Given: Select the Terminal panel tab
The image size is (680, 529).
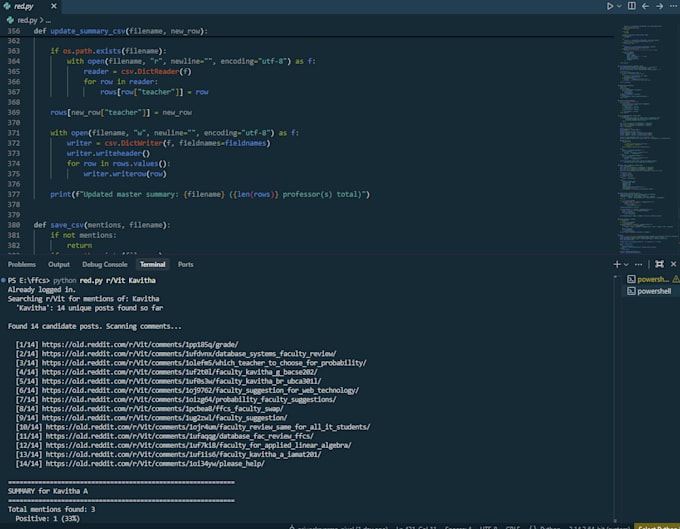Looking at the screenshot, I should (153, 264).
